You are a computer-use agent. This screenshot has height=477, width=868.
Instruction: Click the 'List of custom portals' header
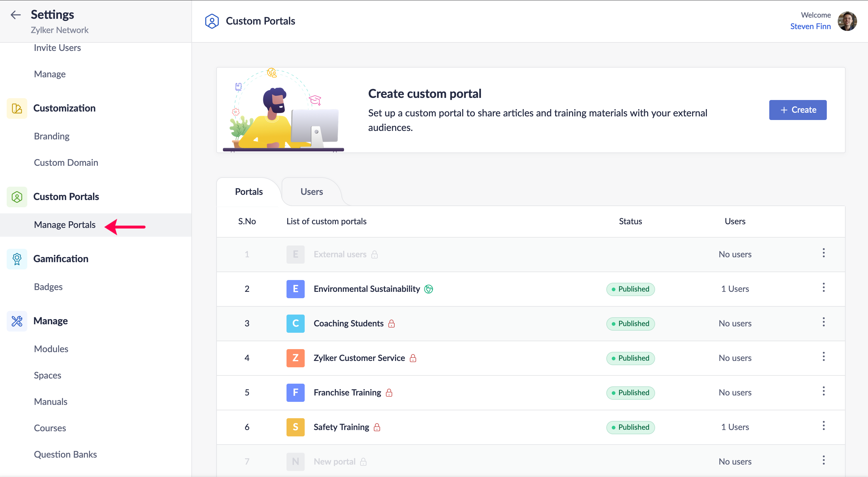(326, 222)
